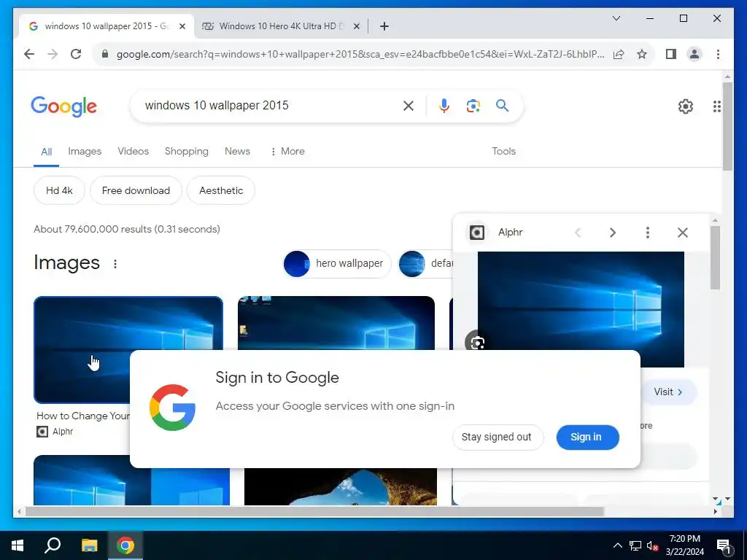Open the taskbar clock showing 7:20 PM
This screenshot has height=560, width=747.
(684, 545)
